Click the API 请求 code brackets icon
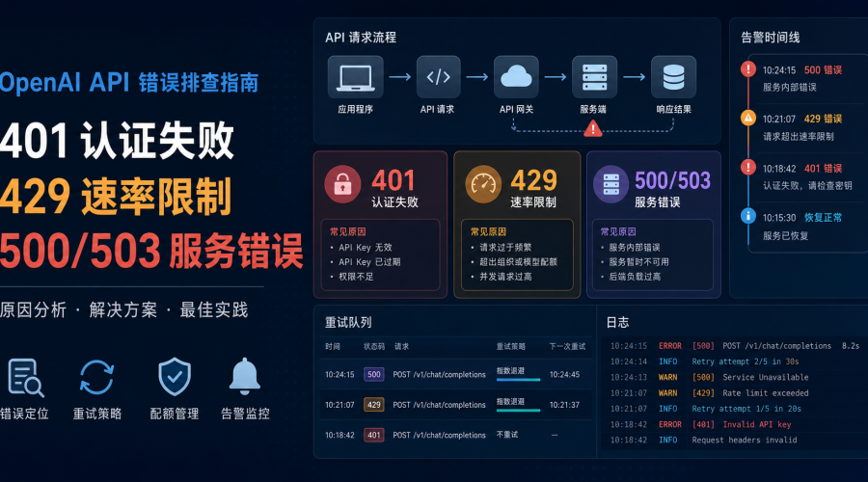The image size is (868, 482). point(439,77)
